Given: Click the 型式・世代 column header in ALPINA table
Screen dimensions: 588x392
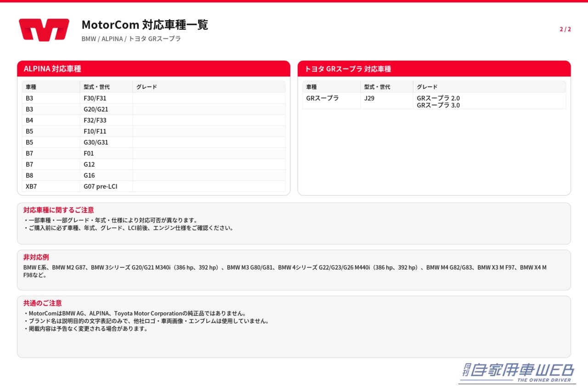Looking at the screenshot, I should 96,87.
